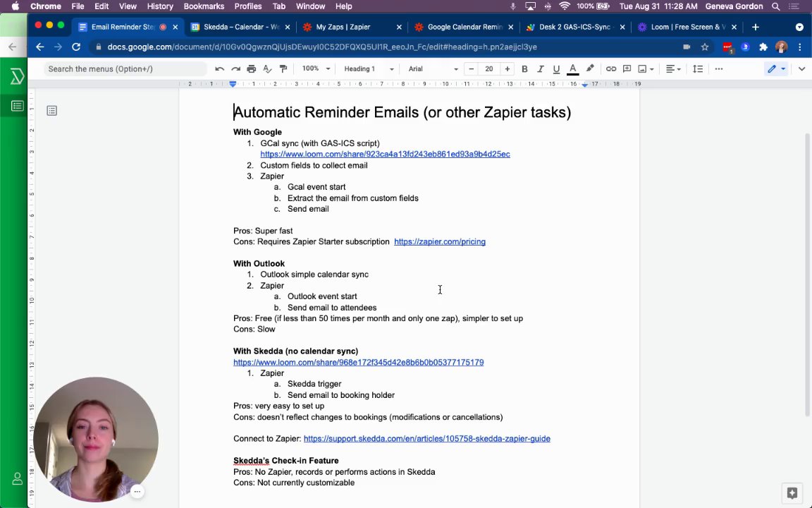Open the editing mode pencil dropdown

click(x=776, y=69)
